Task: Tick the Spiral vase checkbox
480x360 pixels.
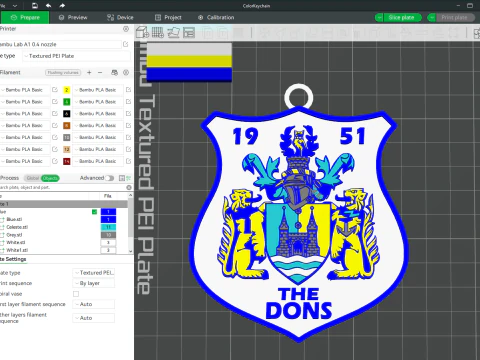Action: pos(76,294)
